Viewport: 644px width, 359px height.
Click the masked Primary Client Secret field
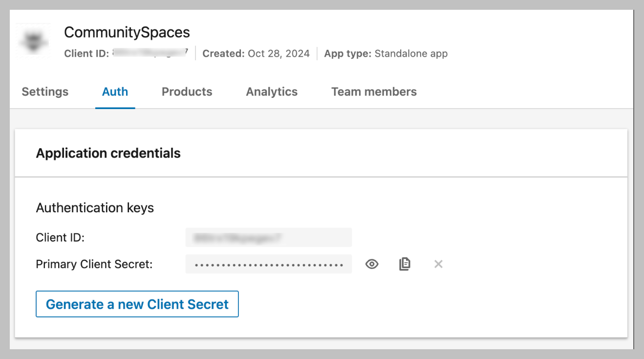[268, 264]
